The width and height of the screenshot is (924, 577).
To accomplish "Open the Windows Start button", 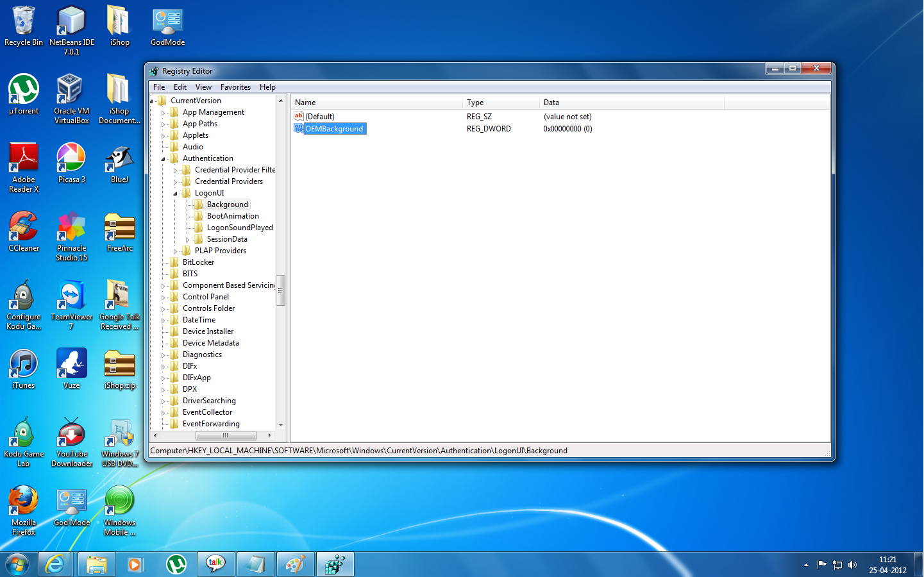I will point(17,564).
